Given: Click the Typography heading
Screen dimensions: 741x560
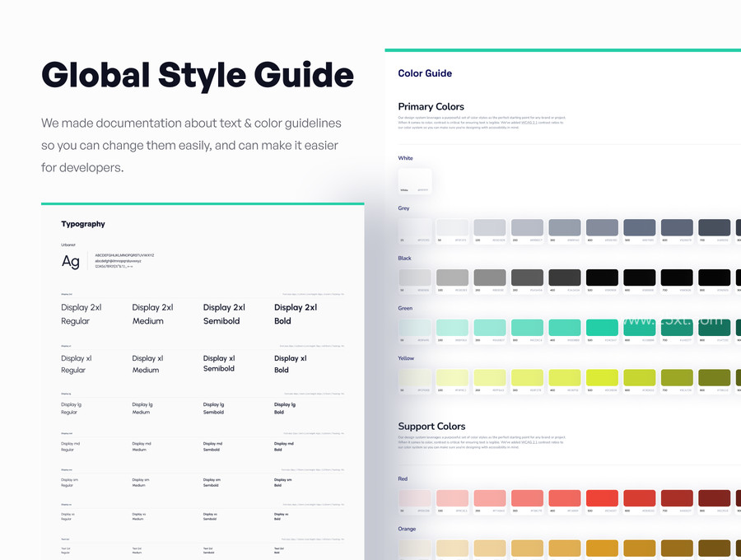Looking at the screenshot, I should [x=83, y=224].
